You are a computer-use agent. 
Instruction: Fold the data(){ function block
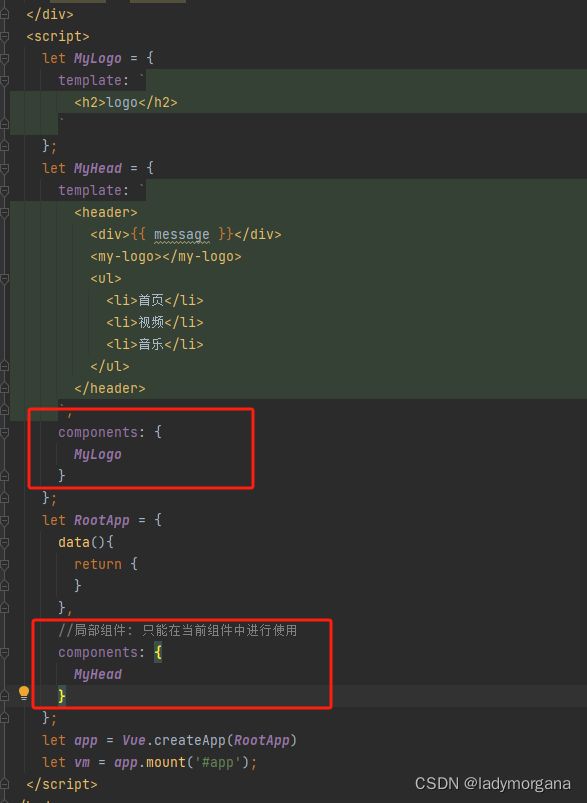pyautogui.click(x=5, y=542)
